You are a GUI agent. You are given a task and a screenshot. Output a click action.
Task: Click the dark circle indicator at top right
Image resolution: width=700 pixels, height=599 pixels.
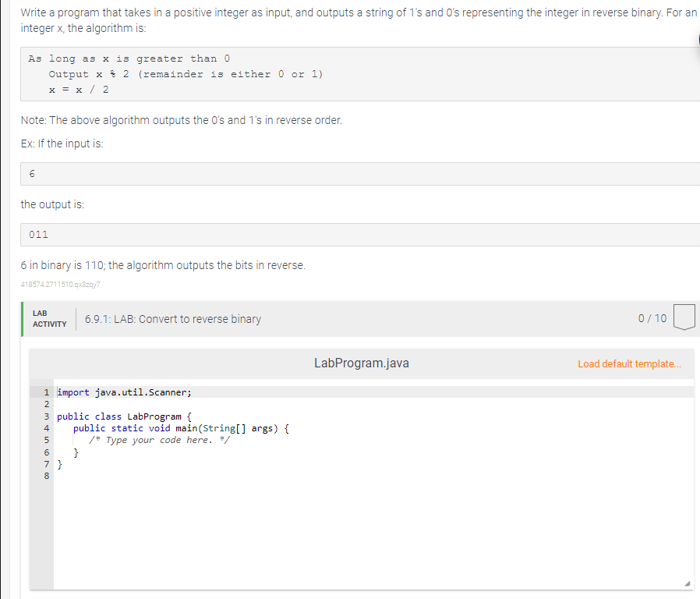[698, 39]
